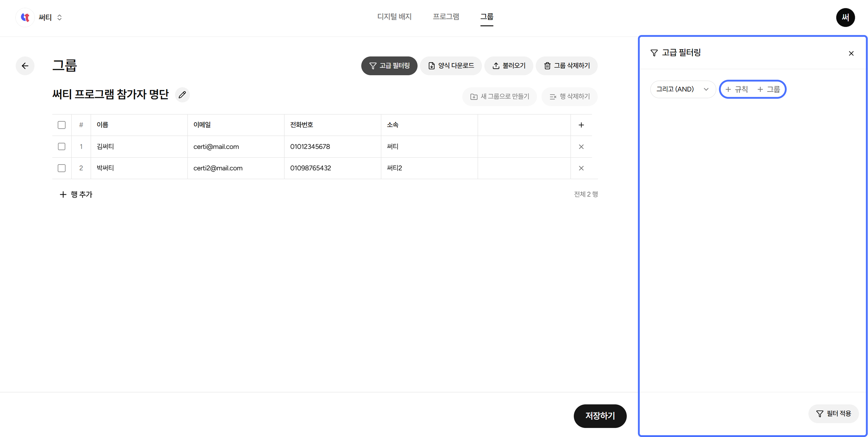Click row number 1 cell
The image size is (868, 437).
click(81, 146)
